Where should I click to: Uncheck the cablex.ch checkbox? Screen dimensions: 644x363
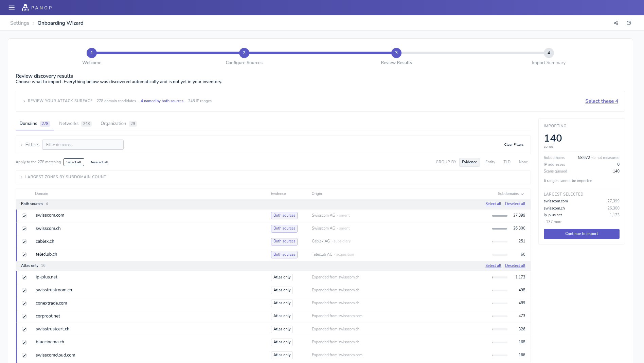24,241
